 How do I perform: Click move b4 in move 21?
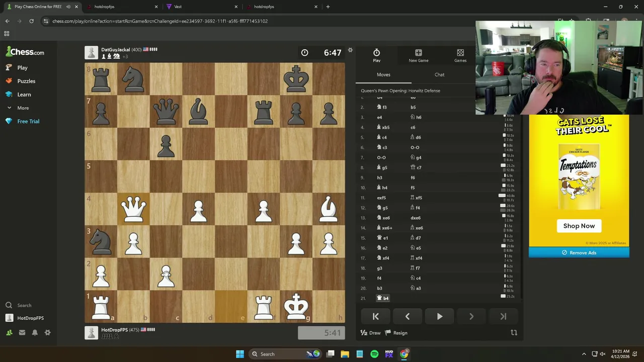coord(383,298)
